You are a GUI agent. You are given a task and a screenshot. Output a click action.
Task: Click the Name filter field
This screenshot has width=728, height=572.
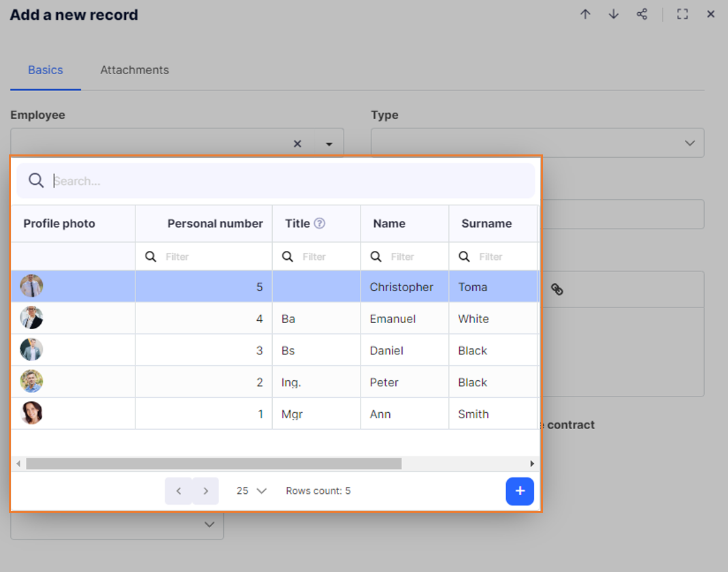[404, 256]
